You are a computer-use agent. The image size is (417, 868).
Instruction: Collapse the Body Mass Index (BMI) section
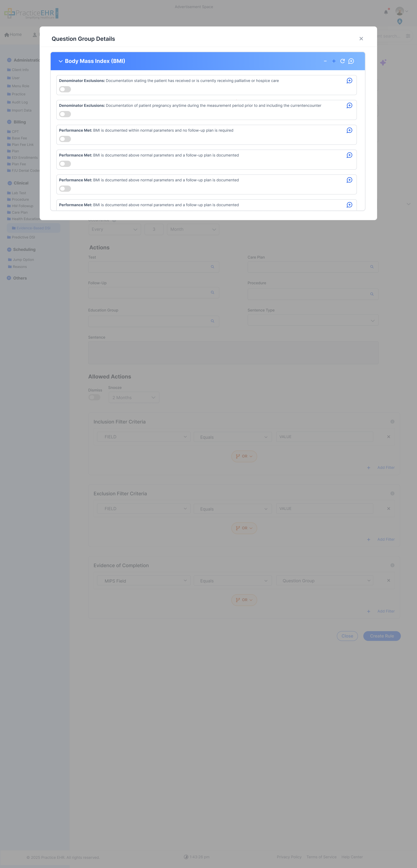[61, 61]
